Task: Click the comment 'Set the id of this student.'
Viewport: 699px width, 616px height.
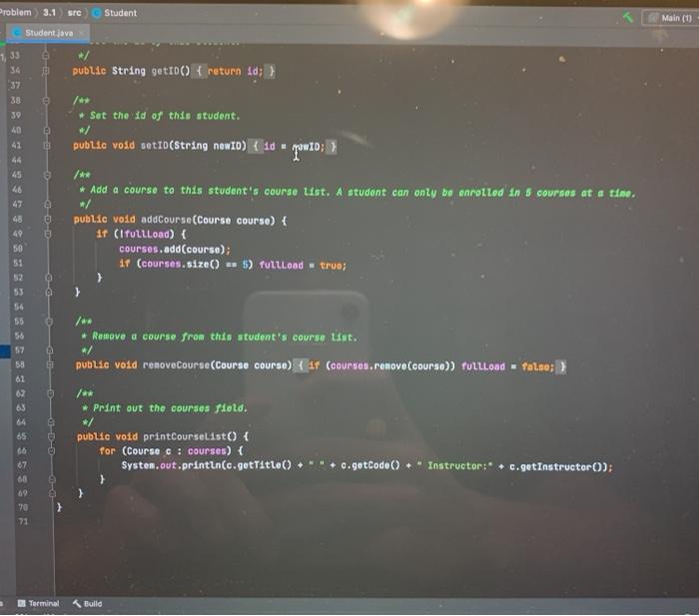Action: pos(165,116)
